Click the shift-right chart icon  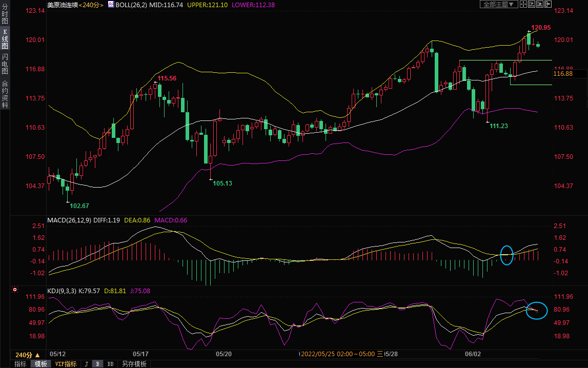548,4
